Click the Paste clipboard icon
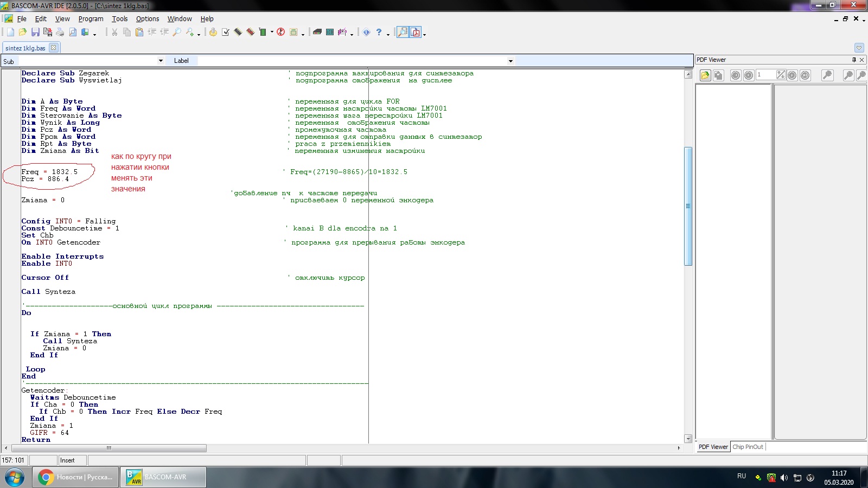 [x=139, y=33]
